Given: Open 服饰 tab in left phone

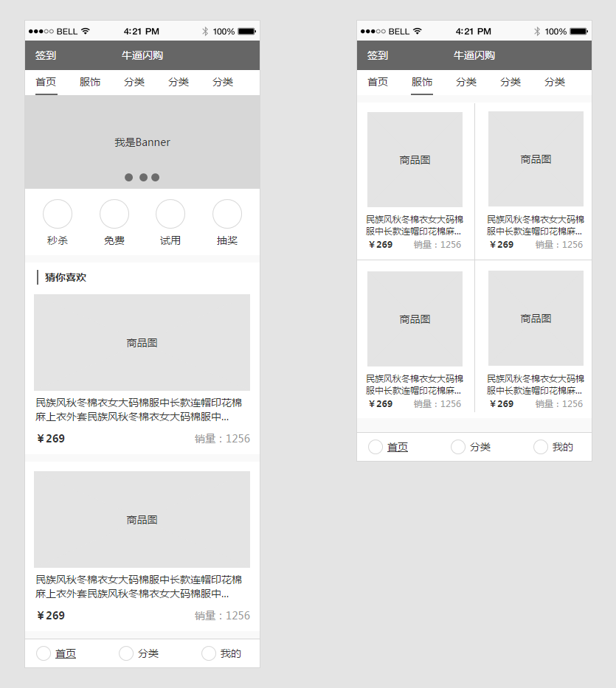Looking at the screenshot, I should tap(90, 82).
